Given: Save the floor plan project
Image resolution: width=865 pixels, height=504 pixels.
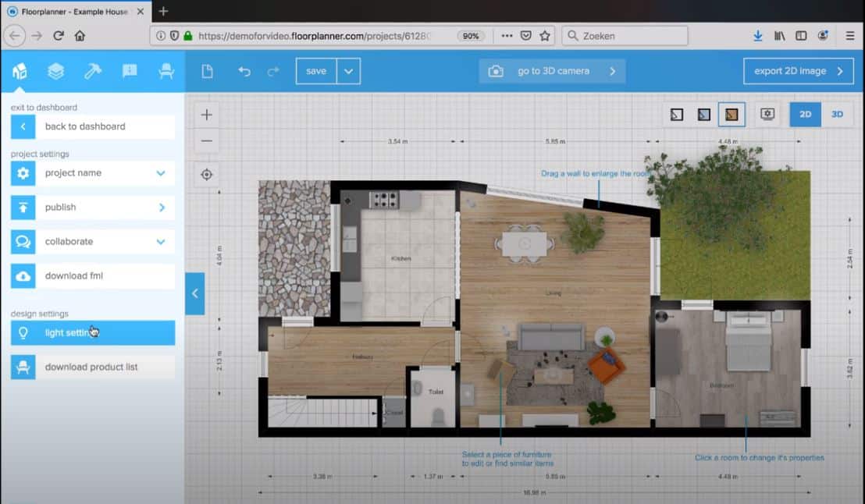Looking at the screenshot, I should click(316, 71).
